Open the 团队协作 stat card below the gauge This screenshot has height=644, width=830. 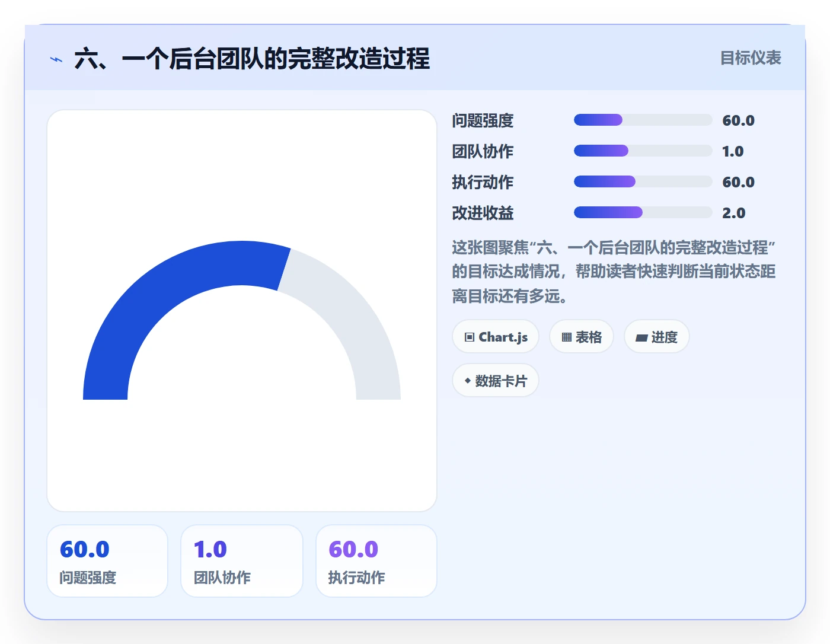tap(242, 561)
